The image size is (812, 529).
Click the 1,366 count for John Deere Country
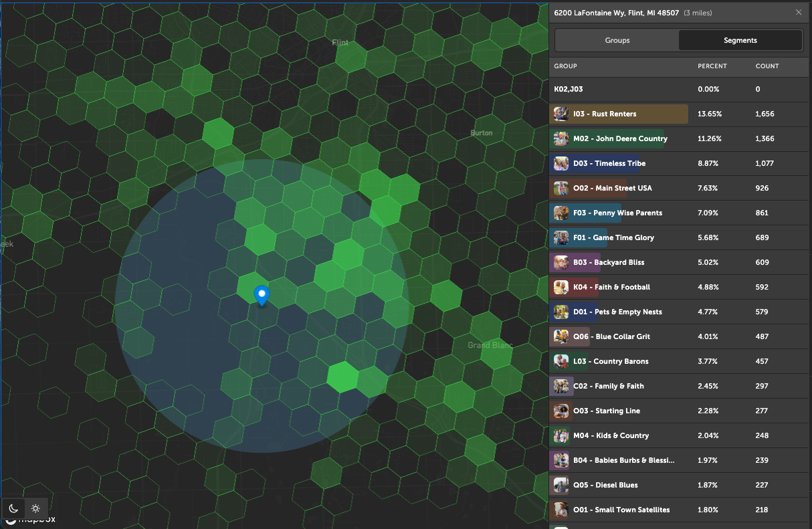click(765, 138)
